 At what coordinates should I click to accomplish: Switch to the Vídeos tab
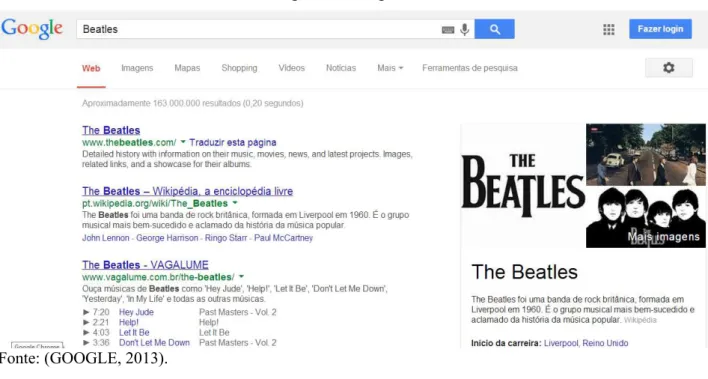click(x=292, y=68)
